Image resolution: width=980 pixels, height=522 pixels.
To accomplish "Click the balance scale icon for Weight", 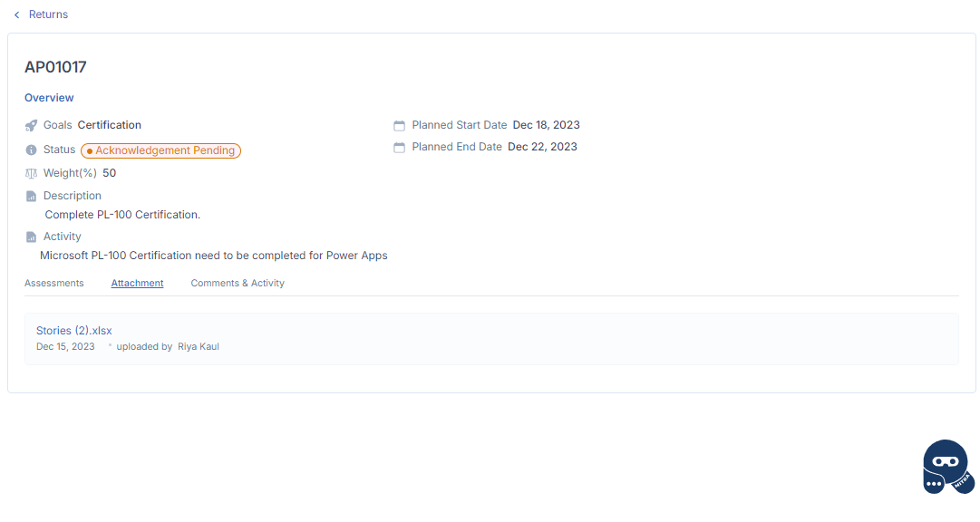I will [x=31, y=174].
